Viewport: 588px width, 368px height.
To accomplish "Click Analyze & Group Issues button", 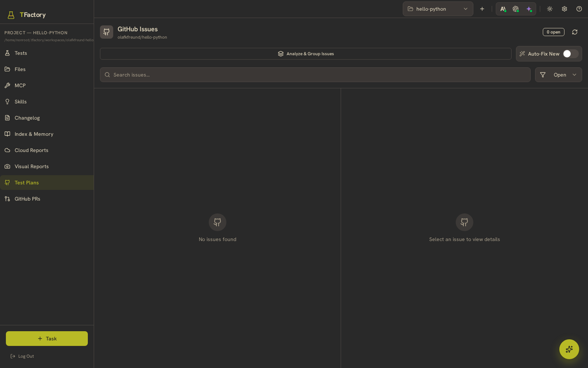I will tap(306, 54).
